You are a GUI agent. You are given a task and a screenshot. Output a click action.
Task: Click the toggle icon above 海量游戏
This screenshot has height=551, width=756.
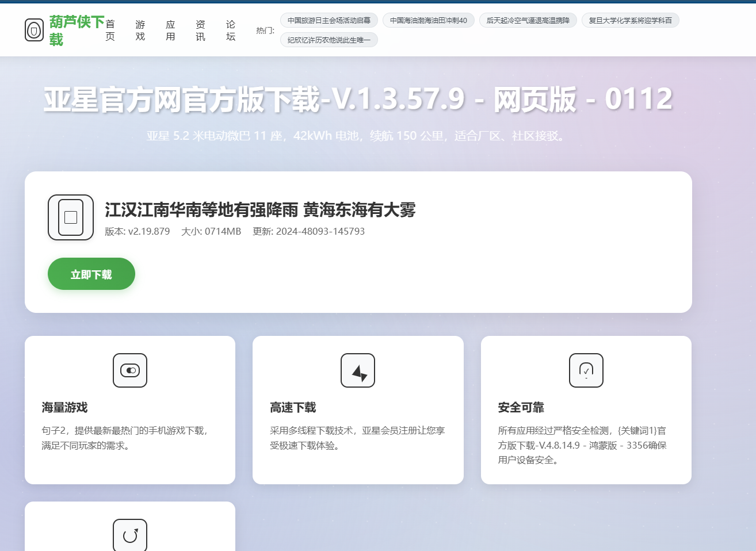130,370
